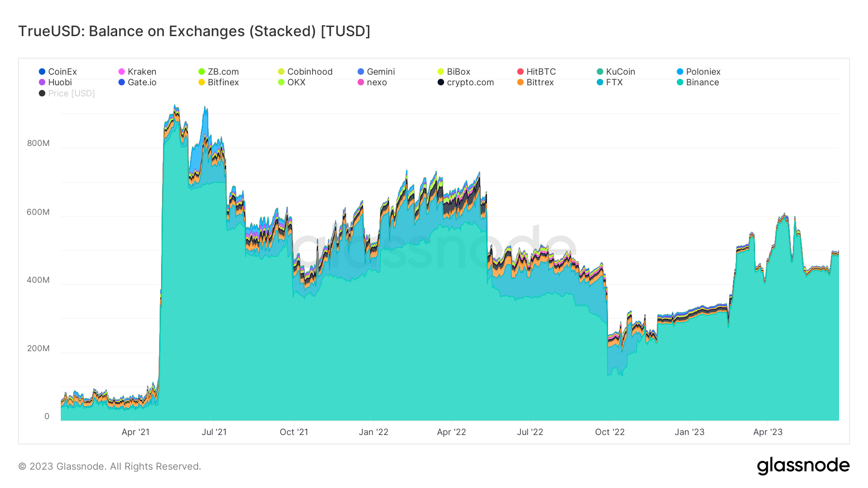Toggle the KuCoin legend entry
This screenshot has width=868, height=488.
[616, 72]
